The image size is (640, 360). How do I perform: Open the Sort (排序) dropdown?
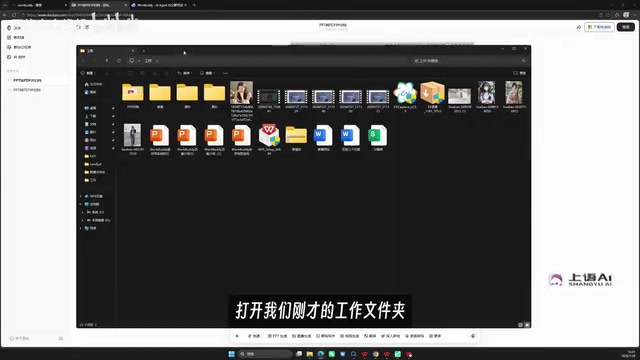pos(184,73)
